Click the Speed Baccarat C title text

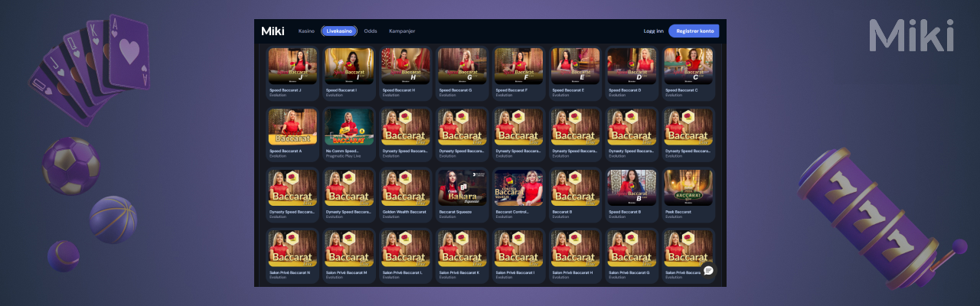click(681, 90)
